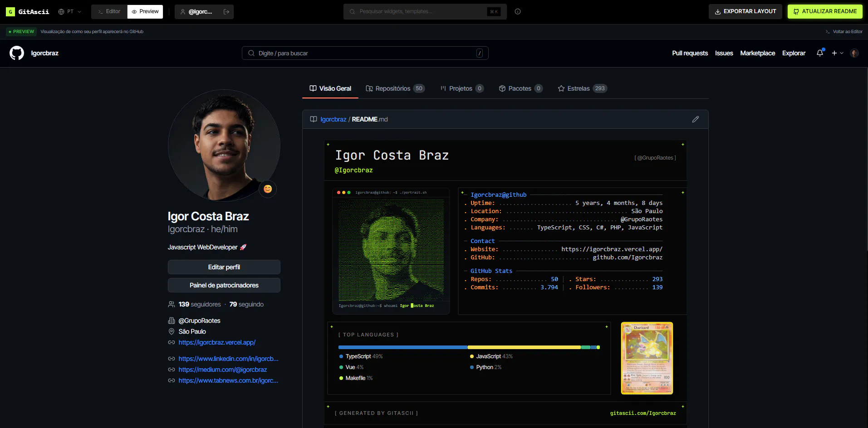
Task: Open igorcbraz.vercel.app link in sidebar
Action: [x=217, y=342]
